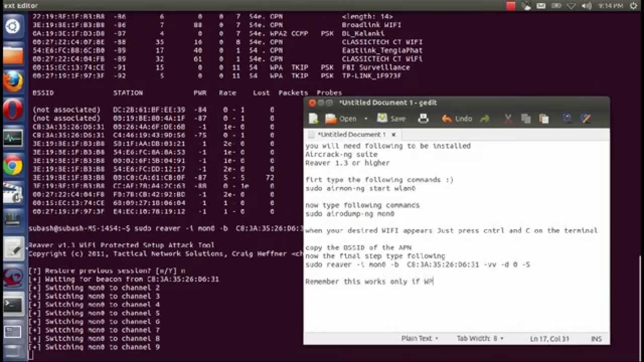
Task: Open the Terminal from the dock
Action: pyautogui.click(x=13, y=304)
